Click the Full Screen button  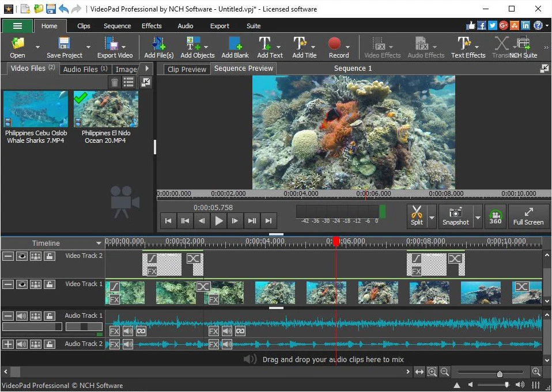[x=528, y=216]
